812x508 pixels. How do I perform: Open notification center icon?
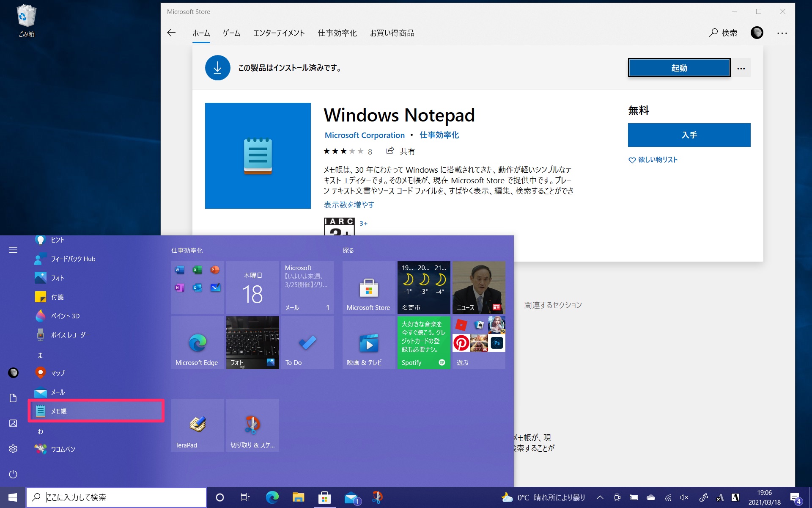[796, 498]
